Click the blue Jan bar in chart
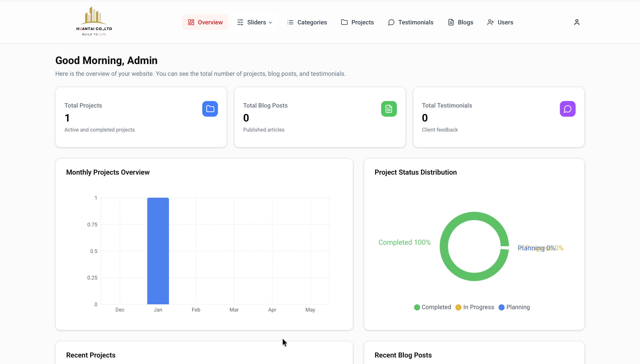The height and width of the screenshot is (364, 640). point(158,251)
